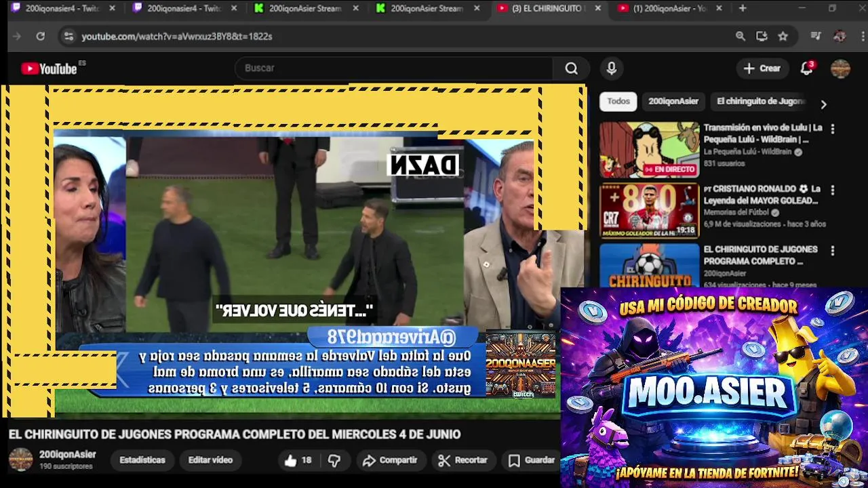Select the 200iqonAsier filter chip

(673, 101)
